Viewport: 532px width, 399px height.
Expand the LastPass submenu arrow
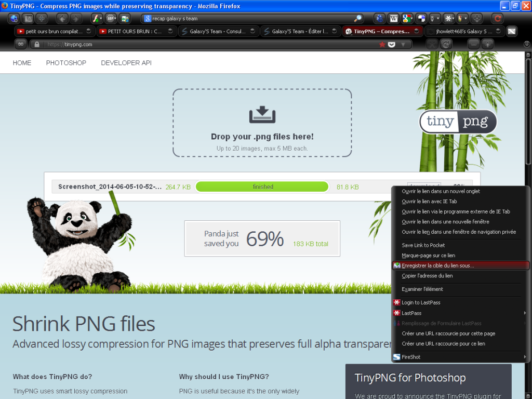pos(525,313)
